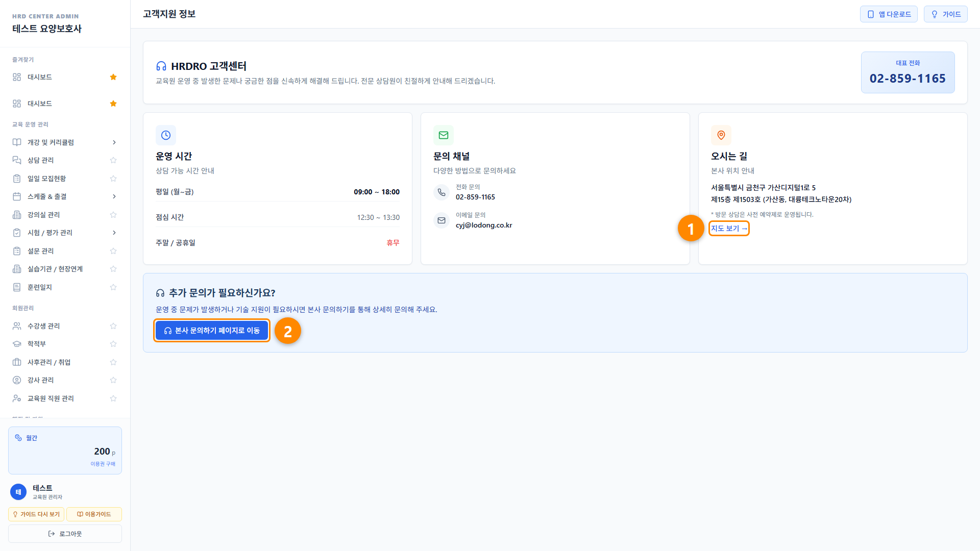Screen dimensions: 980x551
Task: Click the 테 user avatar circle
Action: tap(18, 492)
